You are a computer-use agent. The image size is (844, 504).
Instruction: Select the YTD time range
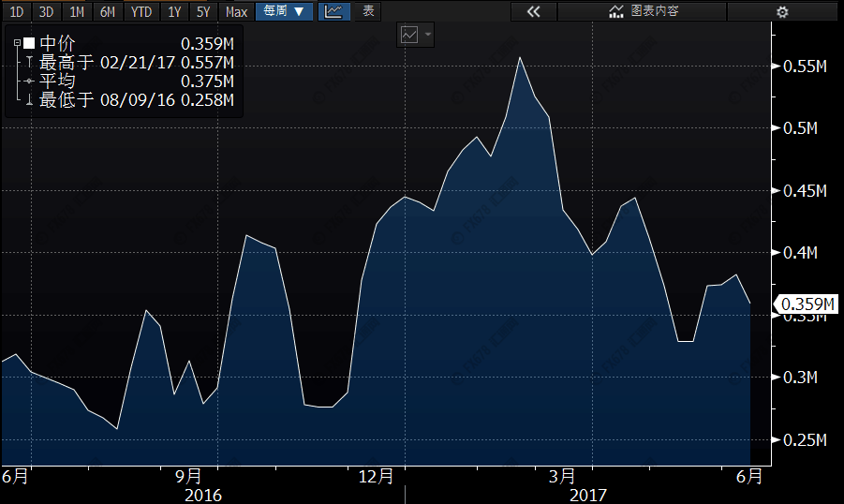point(141,11)
